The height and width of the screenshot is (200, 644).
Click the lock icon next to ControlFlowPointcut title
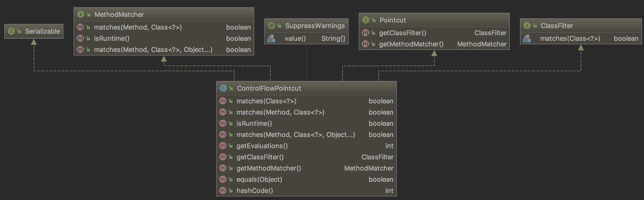[x=231, y=88]
